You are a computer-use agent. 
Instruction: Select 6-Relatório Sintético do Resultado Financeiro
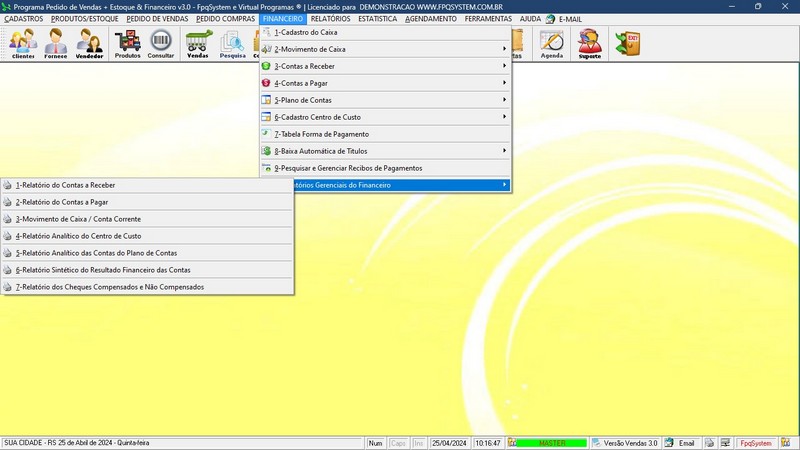pos(147,270)
